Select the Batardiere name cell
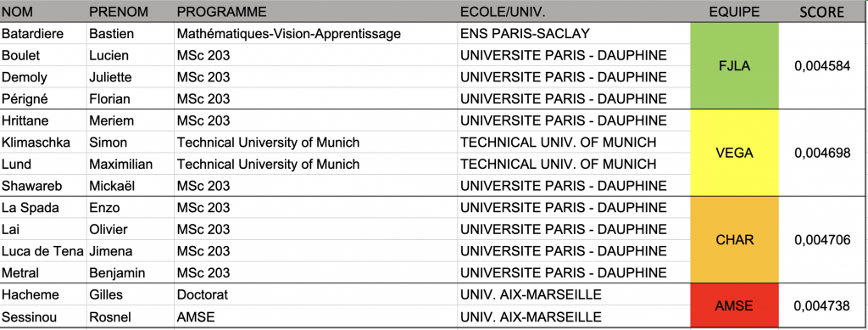The width and height of the screenshot is (868, 330). point(43,34)
